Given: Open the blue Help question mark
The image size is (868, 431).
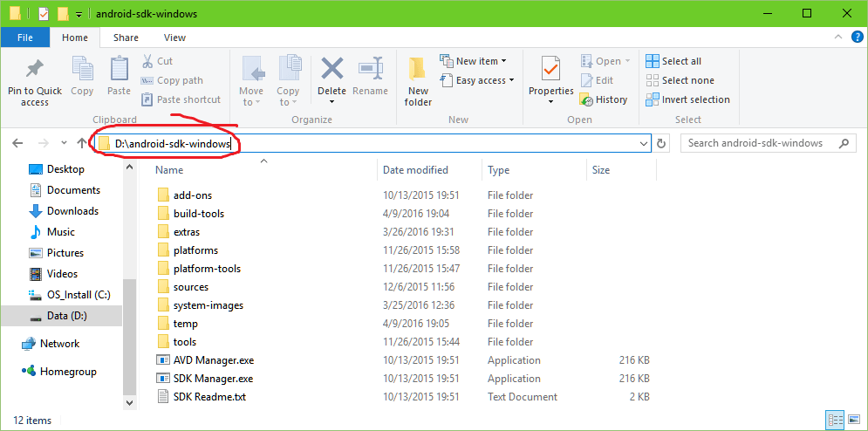Looking at the screenshot, I should [x=856, y=38].
